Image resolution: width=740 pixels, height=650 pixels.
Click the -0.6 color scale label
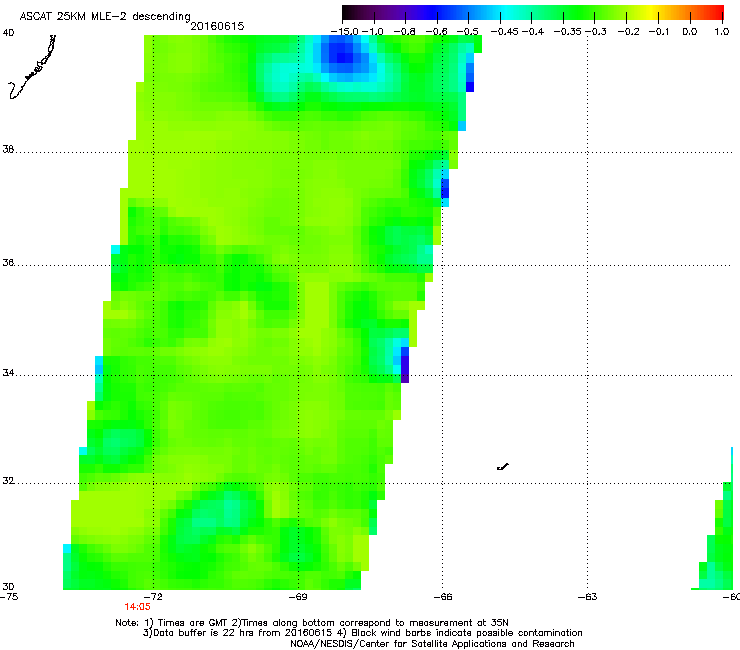click(x=436, y=32)
